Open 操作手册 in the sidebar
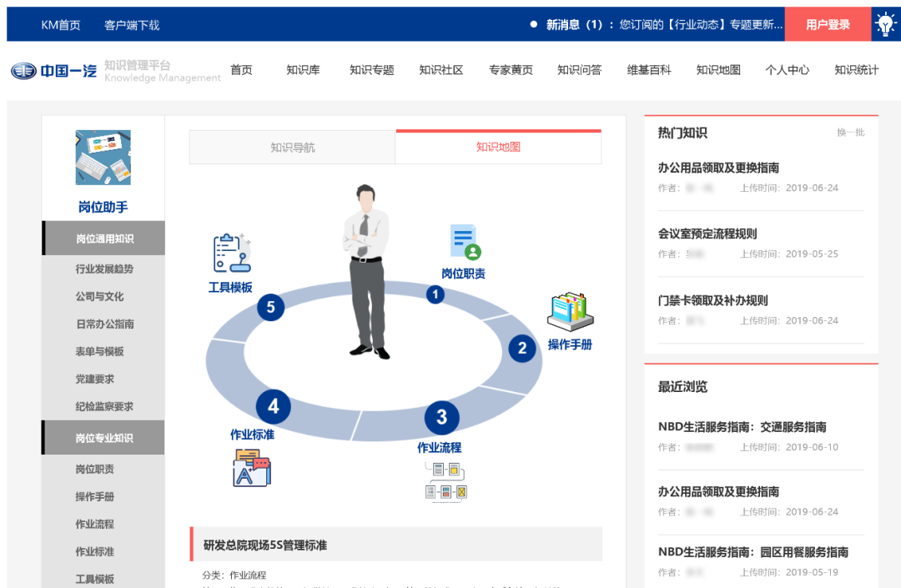Image resolution: width=901 pixels, height=588 pixels. [x=95, y=497]
